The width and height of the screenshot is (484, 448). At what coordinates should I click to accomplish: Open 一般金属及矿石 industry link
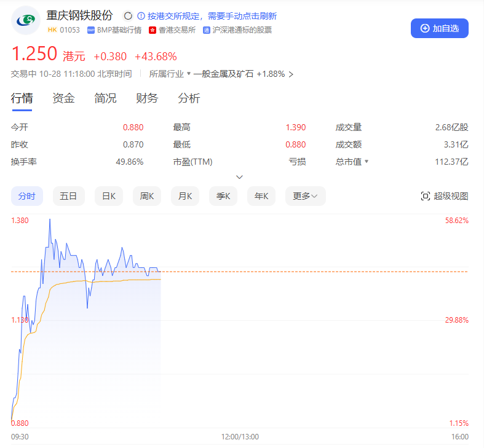pyautogui.click(x=223, y=74)
